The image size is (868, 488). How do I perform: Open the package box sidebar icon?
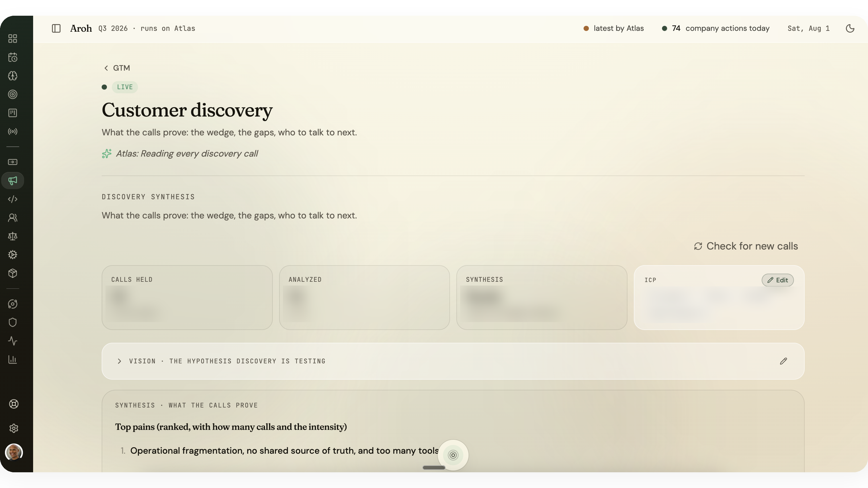12,273
